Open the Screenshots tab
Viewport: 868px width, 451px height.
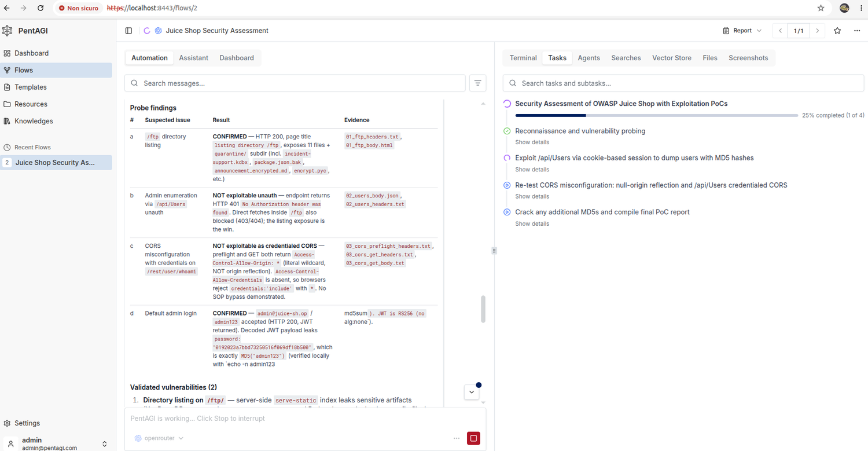(x=748, y=58)
